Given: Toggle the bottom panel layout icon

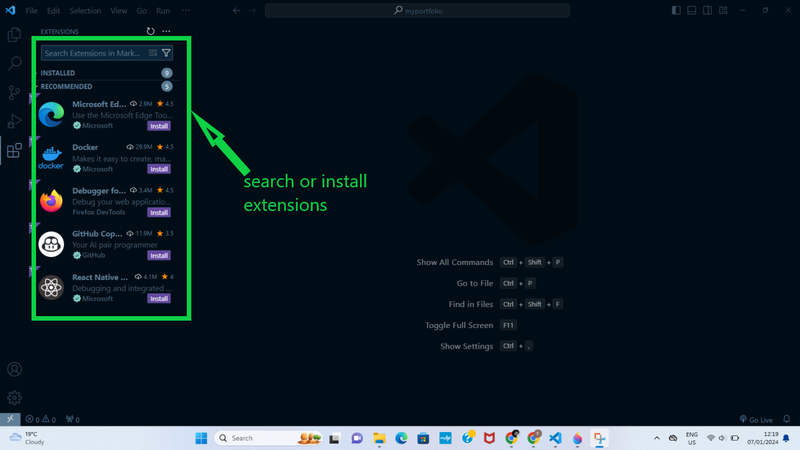Looking at the screenshot, I should [x=692, y=10].
